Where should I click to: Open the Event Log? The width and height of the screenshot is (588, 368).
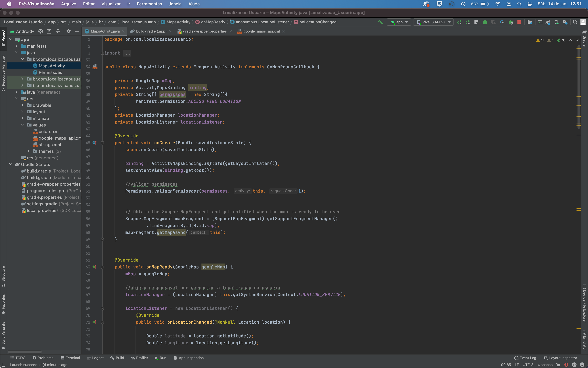pyautogui.click(x=525, y=358)
